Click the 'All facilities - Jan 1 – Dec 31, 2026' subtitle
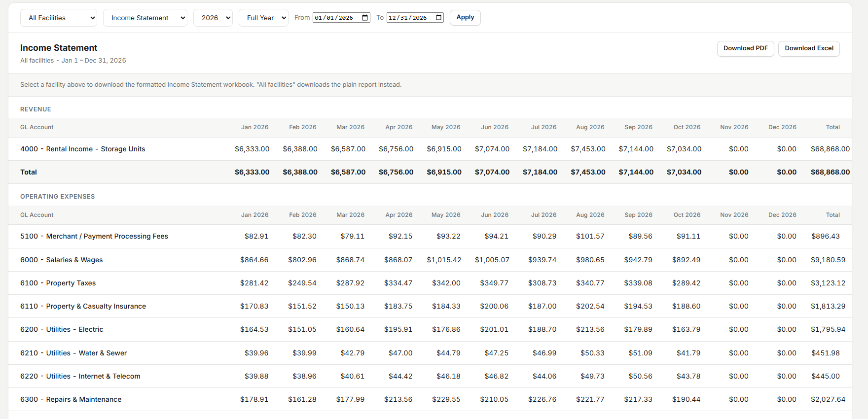Viewport: 868px width, 419px height. [x=73, y=61]
